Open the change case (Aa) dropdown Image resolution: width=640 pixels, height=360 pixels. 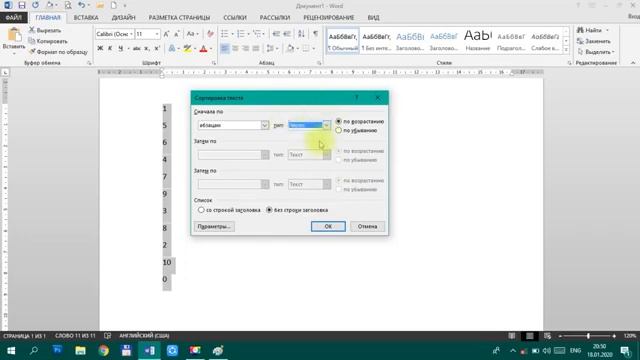click(x=192, y=34)
